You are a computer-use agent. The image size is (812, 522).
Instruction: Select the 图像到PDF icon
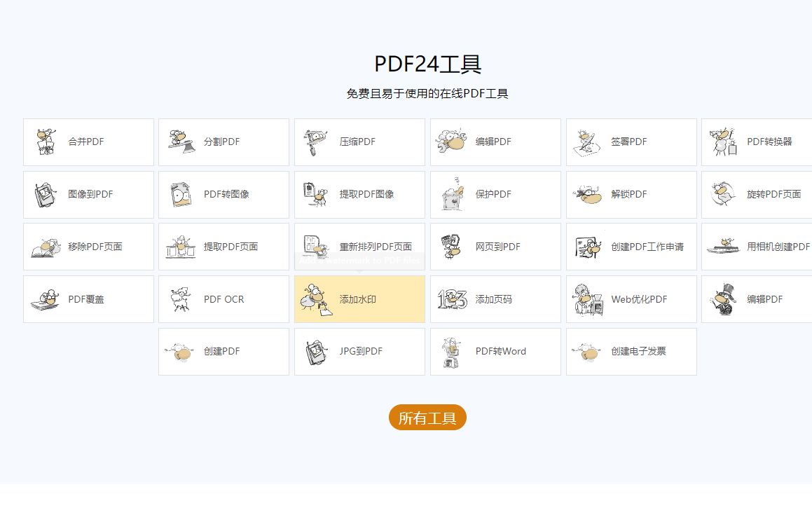pyautogui.click(x=46, y=195)
